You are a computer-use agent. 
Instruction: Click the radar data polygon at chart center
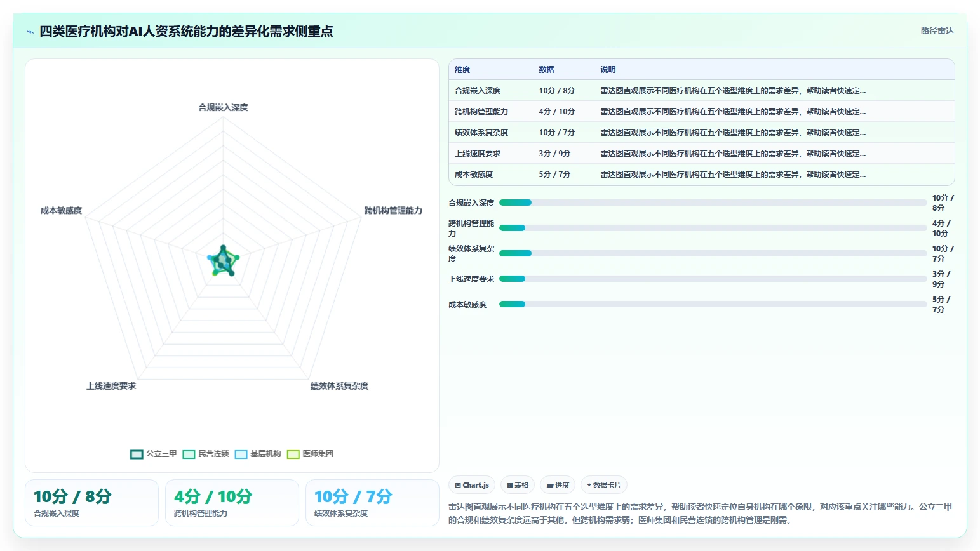(x=223, y=261)
